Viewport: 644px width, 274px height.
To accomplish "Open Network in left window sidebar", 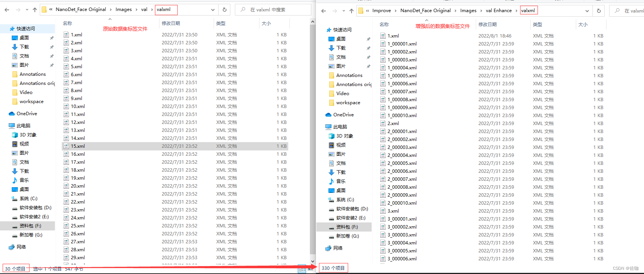I will (x=17, y=247).
